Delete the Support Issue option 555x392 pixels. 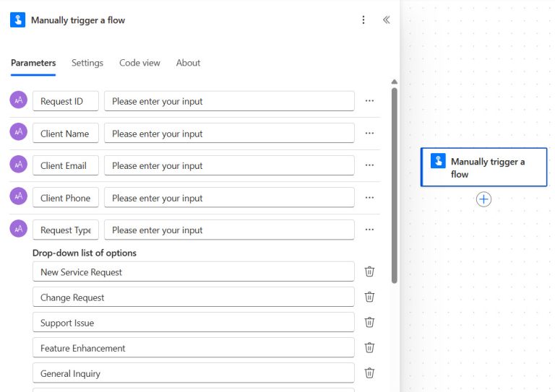click(369, 323)
